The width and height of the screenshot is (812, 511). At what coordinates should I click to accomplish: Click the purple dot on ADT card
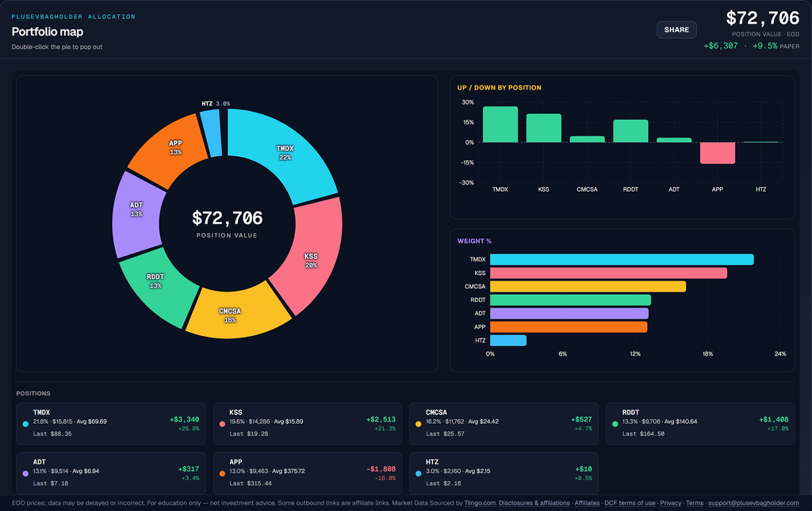tap(25, 474)
